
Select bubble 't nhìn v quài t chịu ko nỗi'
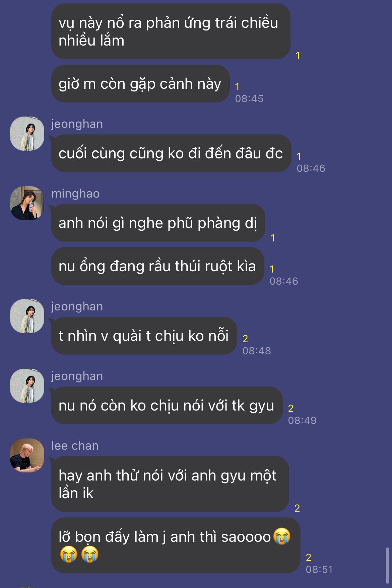[x=144, y=336]
